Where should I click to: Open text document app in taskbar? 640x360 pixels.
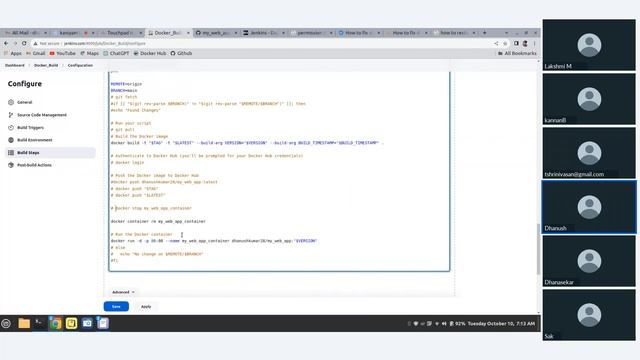pyautogui.click(x=103, y=324)
